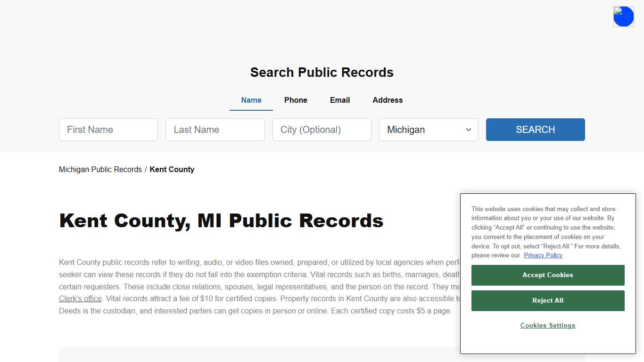The height and width of the screenshot is (362, 644).
Task: Switch to the Address search tab
Action: tap(387, 100)
